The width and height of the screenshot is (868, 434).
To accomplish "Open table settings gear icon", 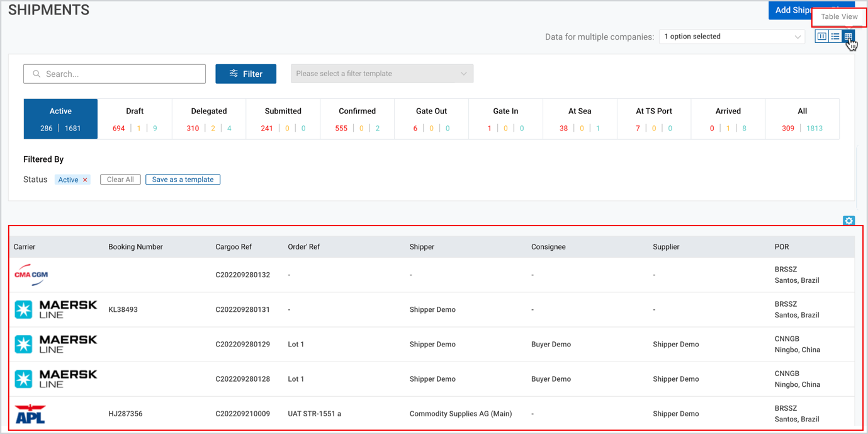I will click(848, 220).
